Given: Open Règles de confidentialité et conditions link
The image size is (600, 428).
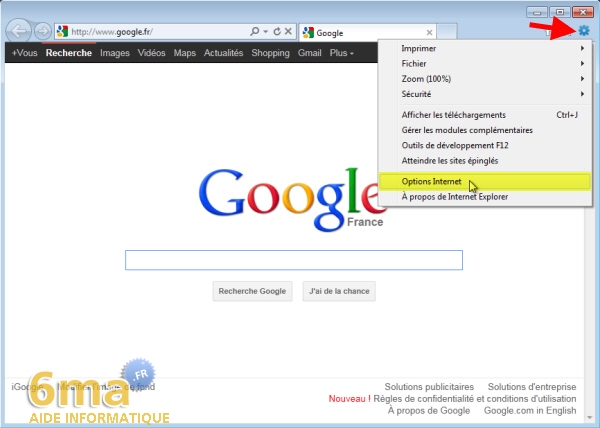Looking at the screenshot, I should pos(474,399).
